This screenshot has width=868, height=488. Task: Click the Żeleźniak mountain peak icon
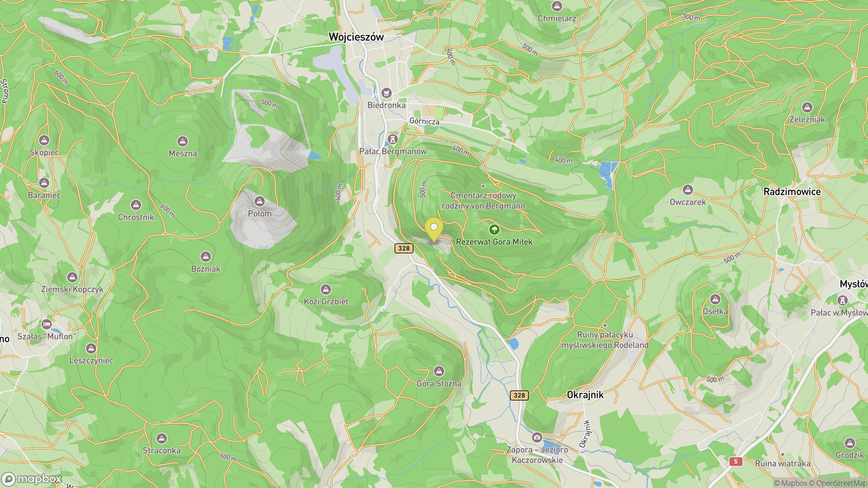[807, 107]
